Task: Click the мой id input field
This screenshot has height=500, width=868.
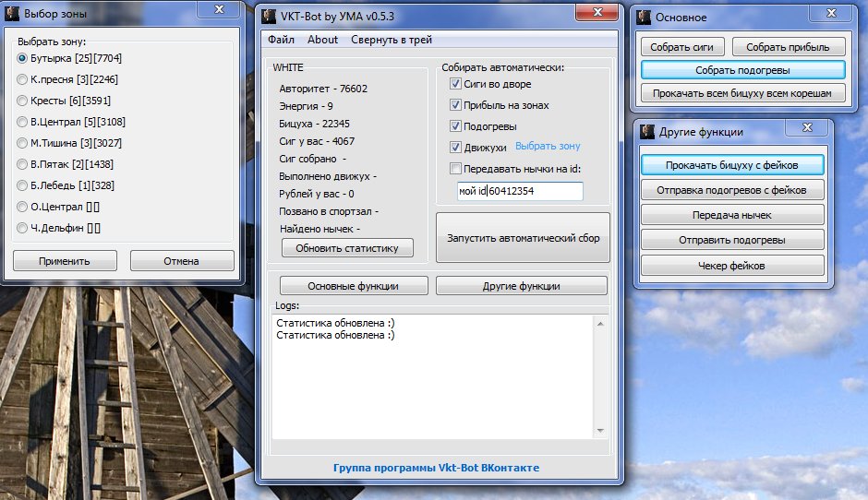Action: 520,191
